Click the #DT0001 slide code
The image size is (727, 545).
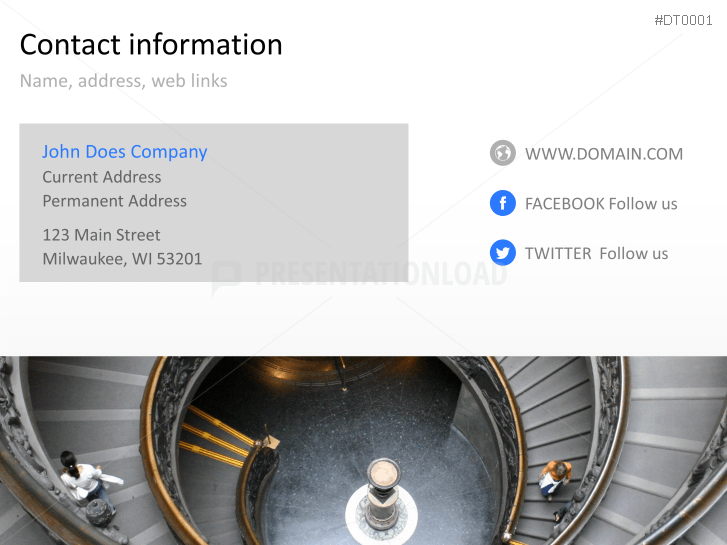[683, 20]
